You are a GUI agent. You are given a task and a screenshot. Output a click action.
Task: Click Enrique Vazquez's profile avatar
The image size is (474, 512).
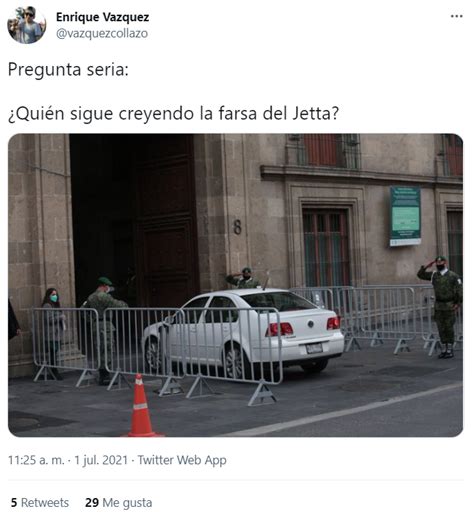pyautogui.click(x=27, y=25)
